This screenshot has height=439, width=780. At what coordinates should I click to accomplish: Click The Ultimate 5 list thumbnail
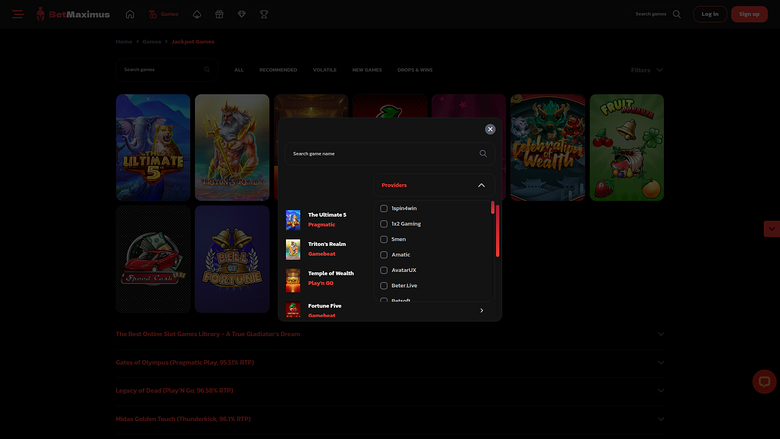point(293,220)
